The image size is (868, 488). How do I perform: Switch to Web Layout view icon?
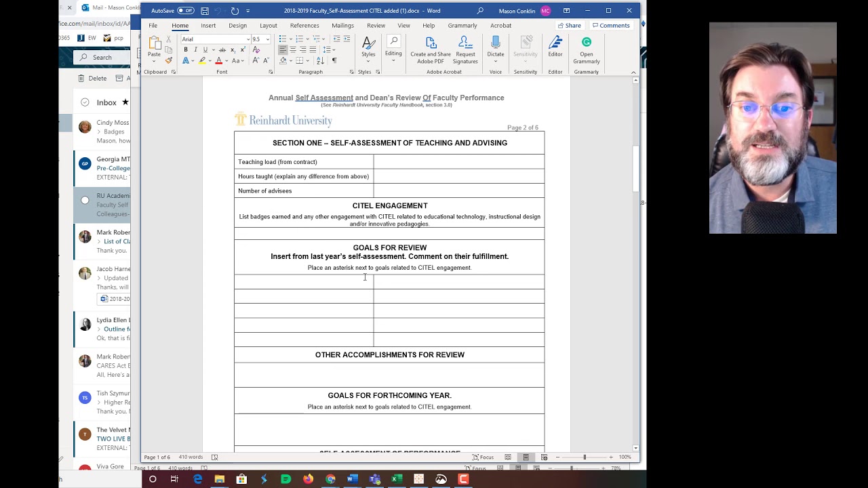click(x=544, y=457)
